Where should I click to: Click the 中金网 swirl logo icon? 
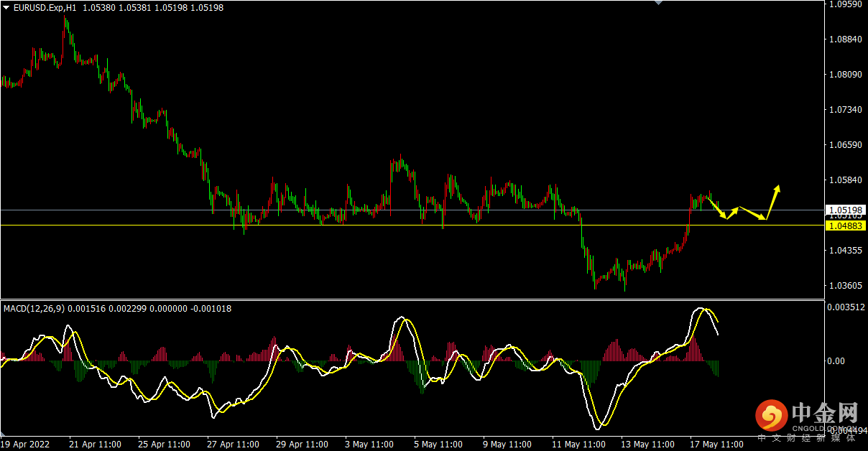[772, 416]
